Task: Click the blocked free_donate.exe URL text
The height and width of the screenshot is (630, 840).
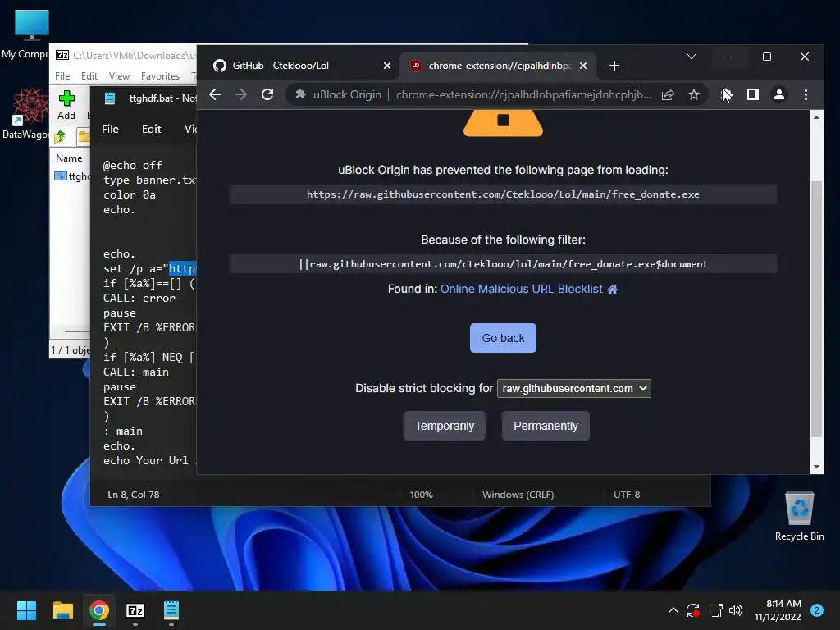Action: [503, 194]
